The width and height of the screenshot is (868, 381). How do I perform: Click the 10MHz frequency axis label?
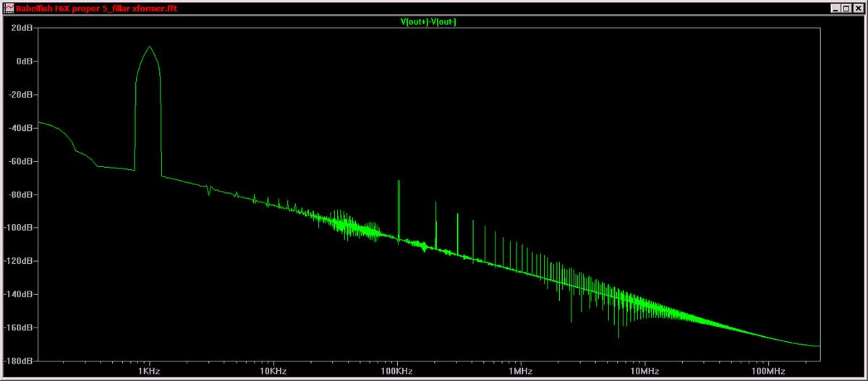click(x=644, y=372)
